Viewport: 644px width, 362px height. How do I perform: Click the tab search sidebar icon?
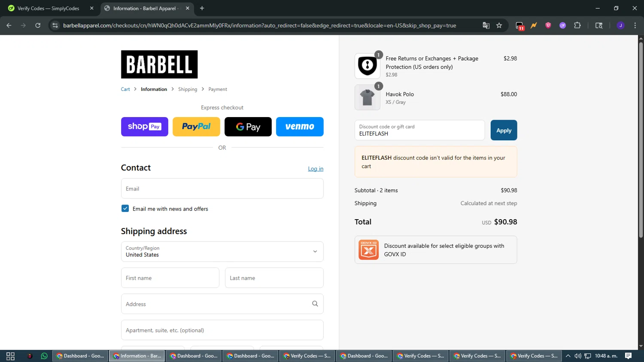click(599, 25)
